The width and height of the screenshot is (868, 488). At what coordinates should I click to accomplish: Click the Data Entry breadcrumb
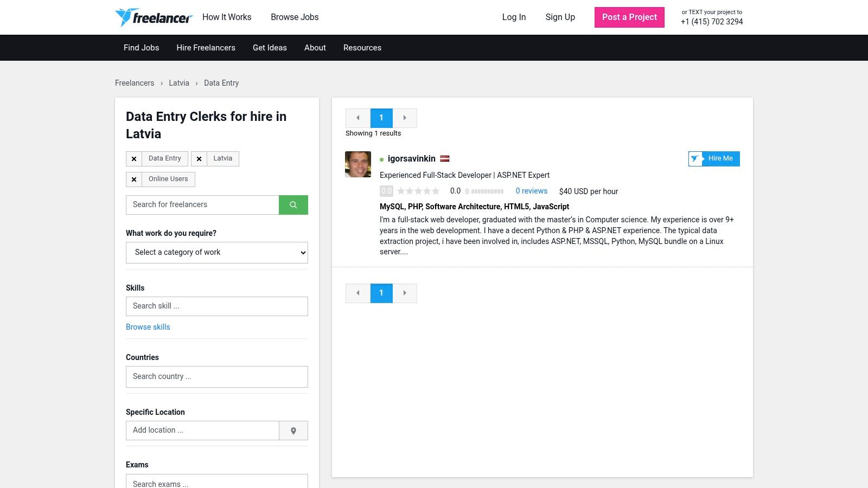click(221, 83)
